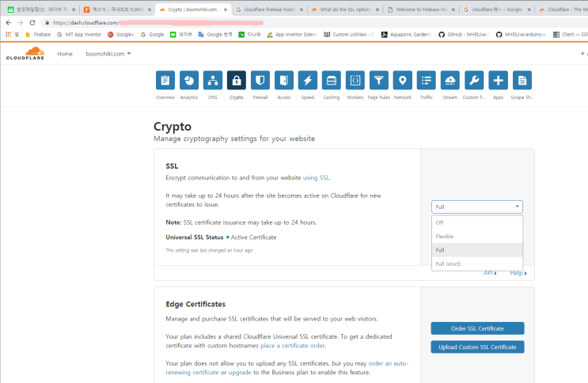Choose Off in SSL options
The width and height of the screenshot is (588, 383).
(x=477, y=222)
